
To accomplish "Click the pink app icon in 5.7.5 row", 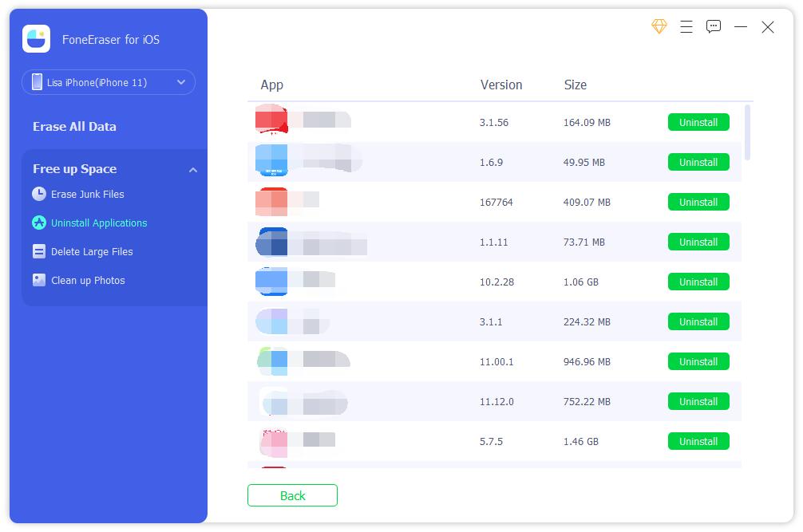I will [273, 443].
